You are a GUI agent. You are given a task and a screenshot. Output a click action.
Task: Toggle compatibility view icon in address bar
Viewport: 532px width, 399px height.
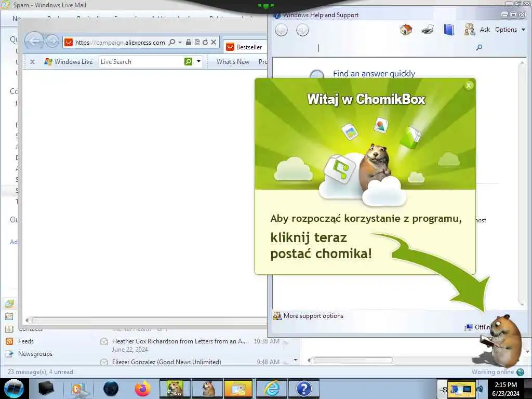(x=197, y=42)
